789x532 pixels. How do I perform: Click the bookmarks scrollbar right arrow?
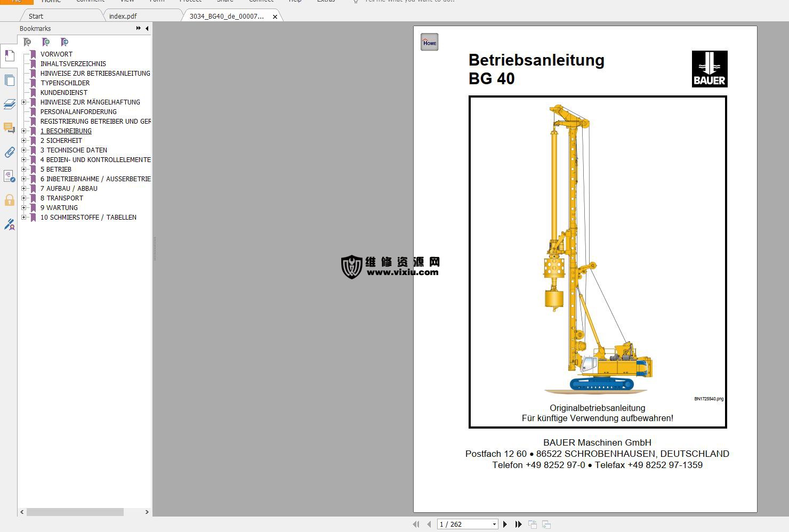point(147,512)
